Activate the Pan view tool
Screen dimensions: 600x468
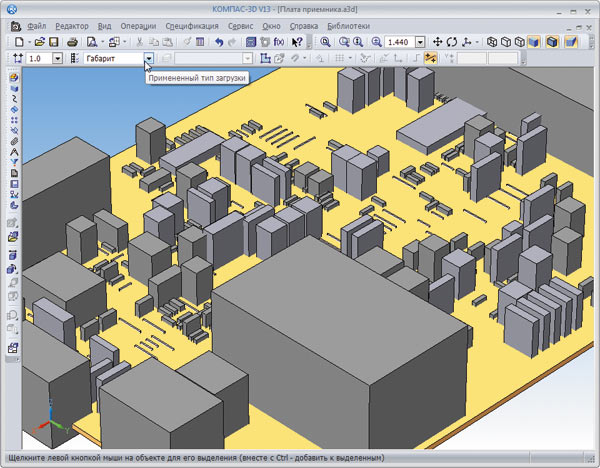coord(438,42)
